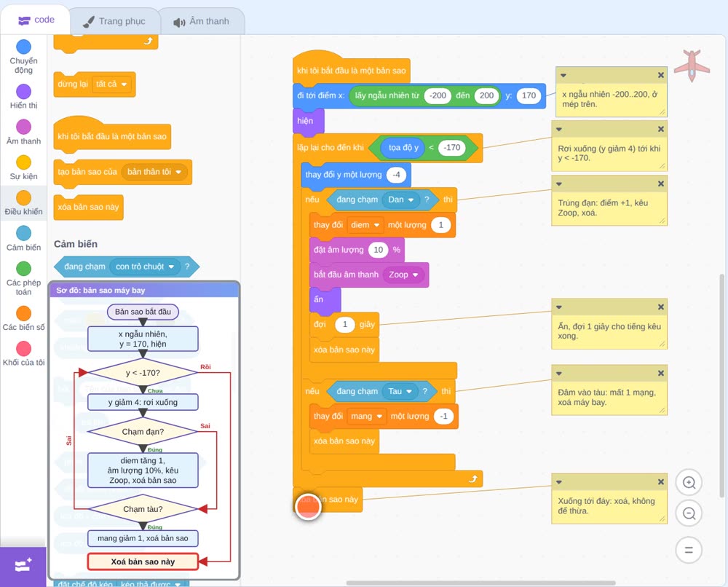This screenshot has width=728, height=587.
Task: Open the 'tất cả' dropdown in dừng lại block
Action: tap(111, 84)
